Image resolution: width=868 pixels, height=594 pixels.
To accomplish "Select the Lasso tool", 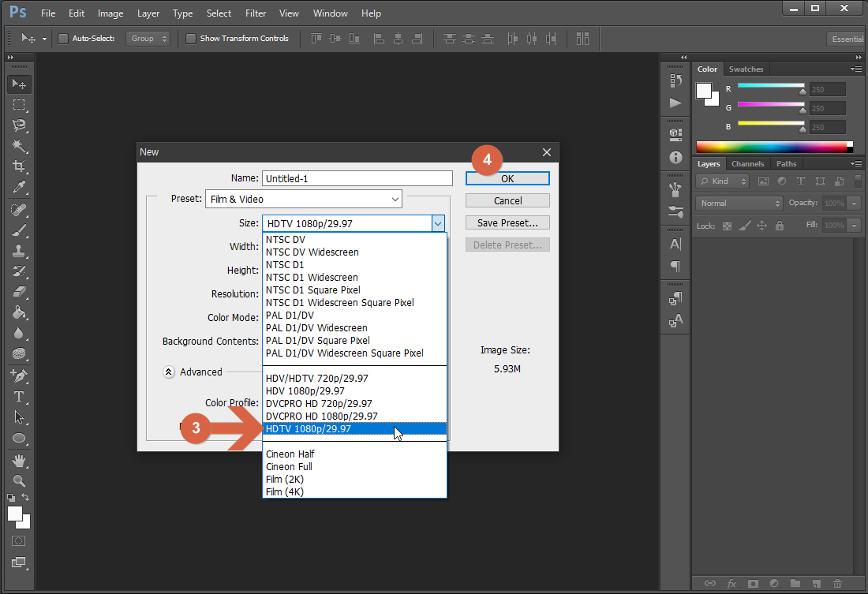I will coord(20,125).
